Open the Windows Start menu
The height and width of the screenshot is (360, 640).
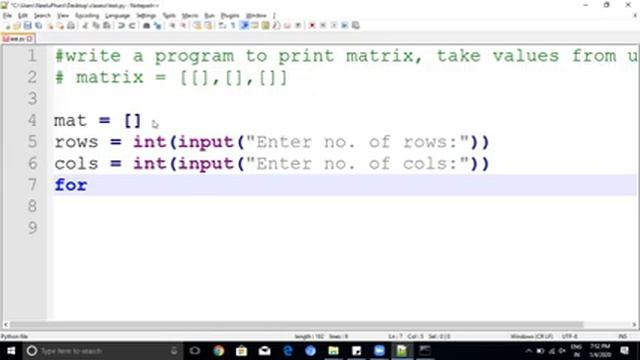pyautogui.click(x=11, y=351)
